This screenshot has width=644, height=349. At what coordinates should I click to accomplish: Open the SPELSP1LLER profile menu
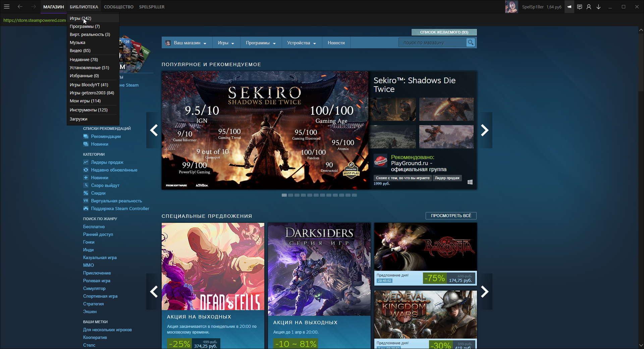point(152,7)
